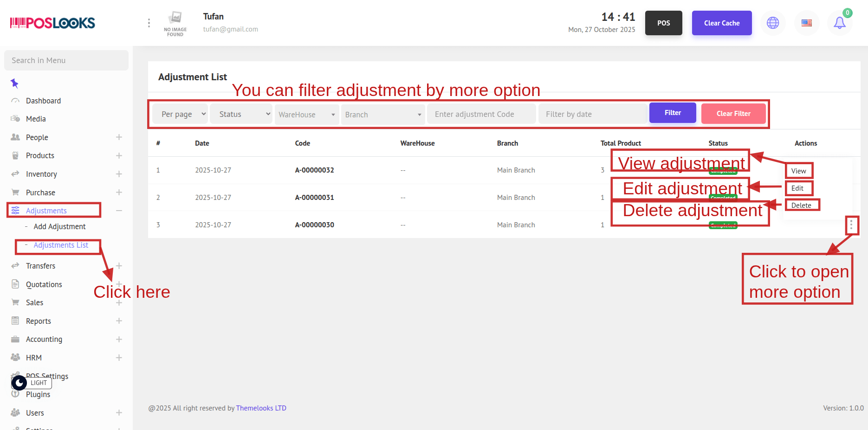Expand the People submenu plus icon
Screen dimensions: 868x430
[119, 137]
